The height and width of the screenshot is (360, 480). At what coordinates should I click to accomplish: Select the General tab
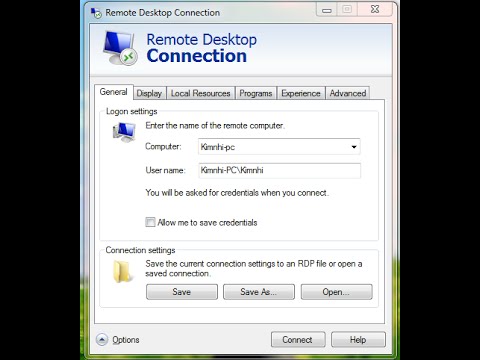(114, 92)
